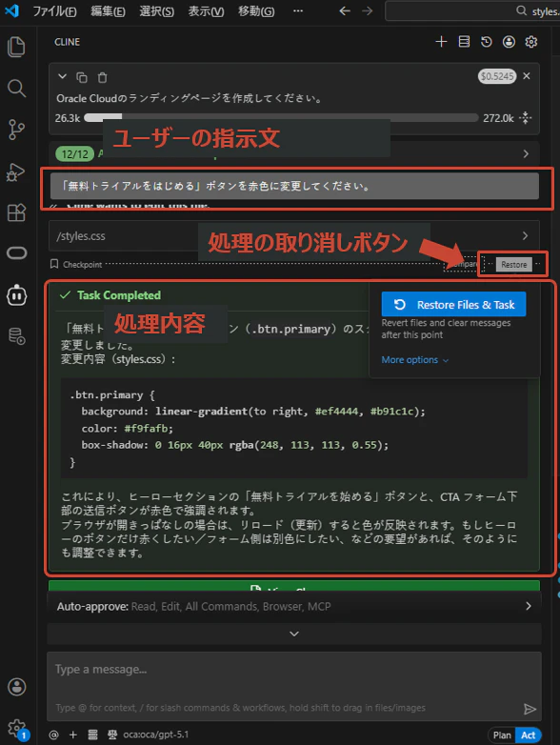Open Cline task history icon

coord(486,42)
